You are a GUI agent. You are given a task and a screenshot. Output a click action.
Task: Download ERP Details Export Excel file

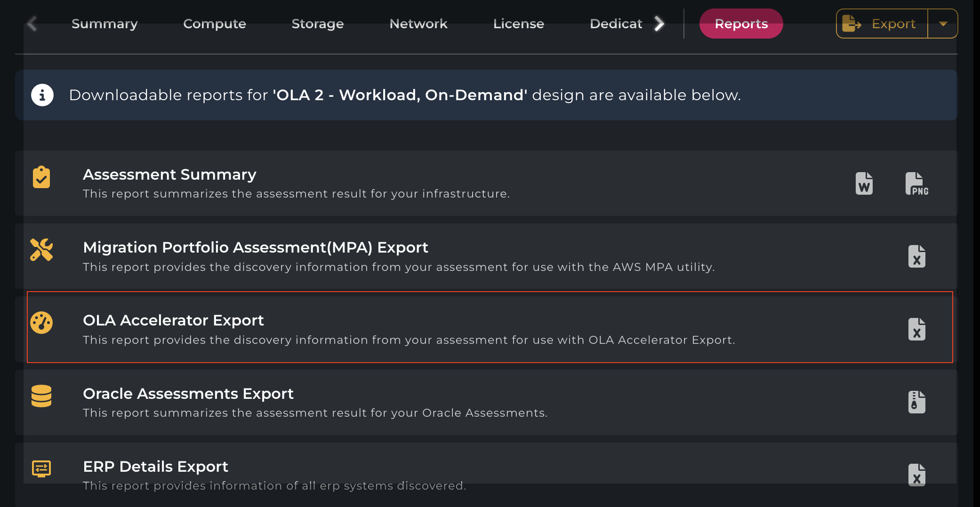coord(916,475)
